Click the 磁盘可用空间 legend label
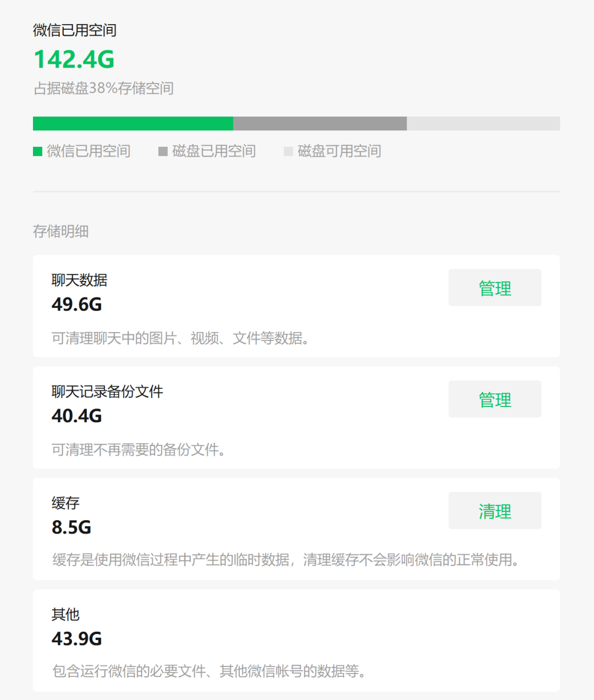The image size is (594, 700). point(339,151)
